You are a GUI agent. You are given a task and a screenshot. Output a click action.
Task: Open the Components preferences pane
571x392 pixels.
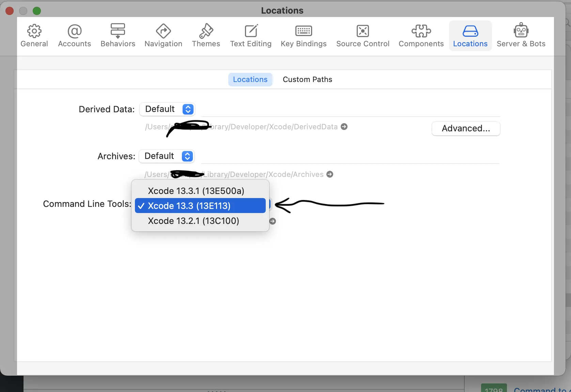coord(421,36)
